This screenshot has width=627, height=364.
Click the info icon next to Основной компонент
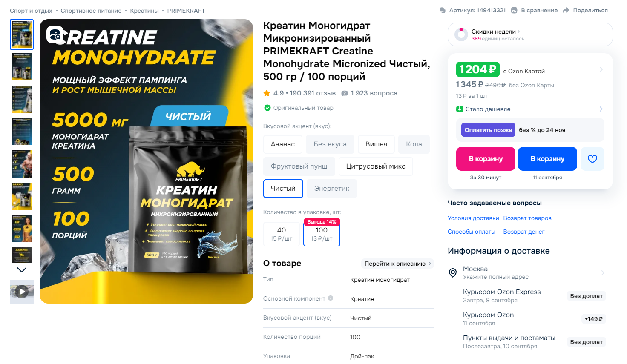pos(331,298)
